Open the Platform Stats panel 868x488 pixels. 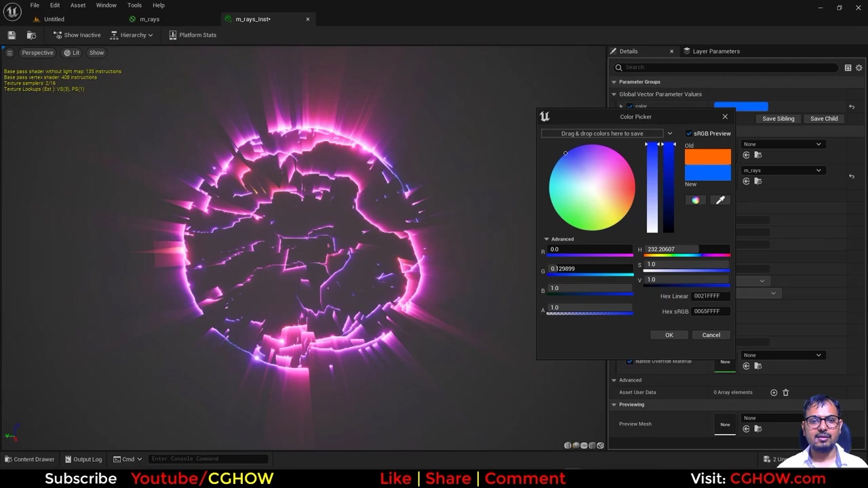193,35
